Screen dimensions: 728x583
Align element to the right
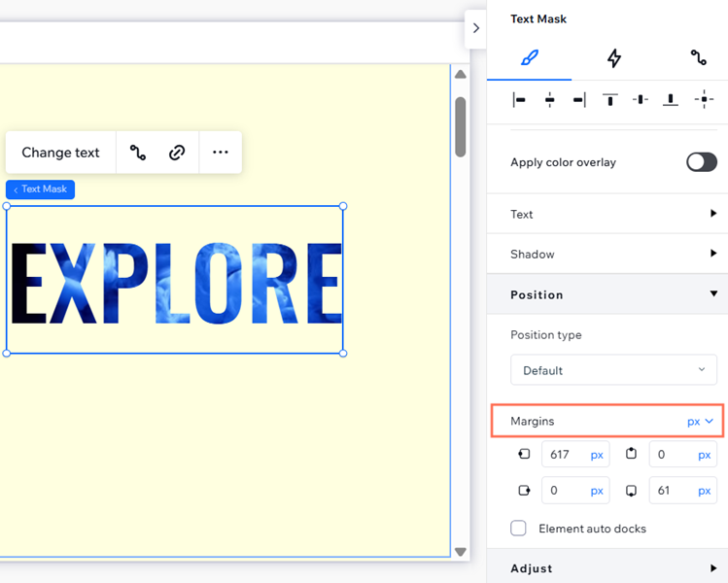click(579, 100)
